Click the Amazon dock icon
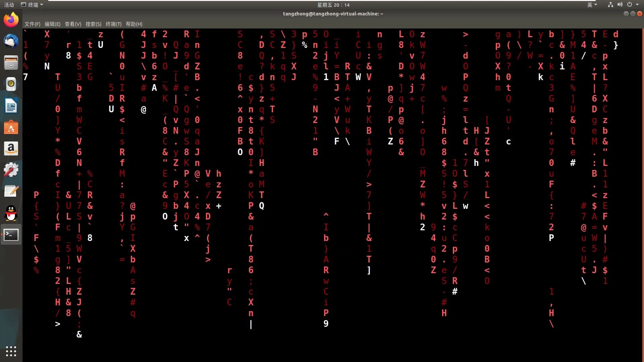The width and height of the screenshot is (644, 362). click(x=11, y=149)
